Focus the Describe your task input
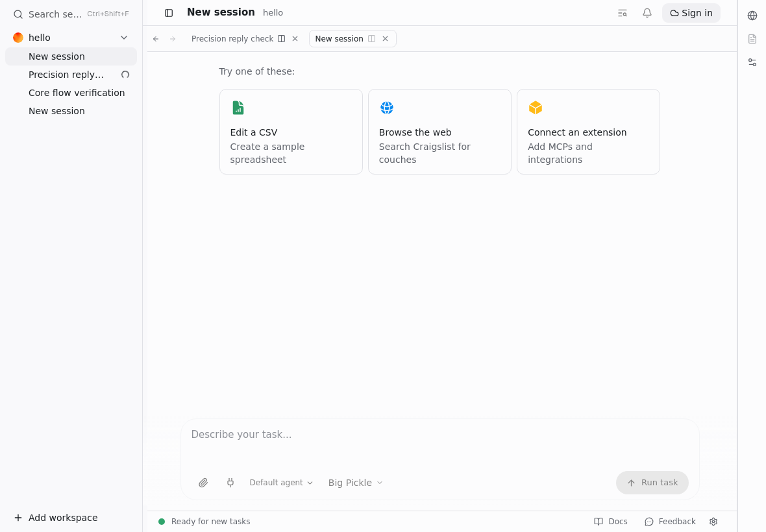Viewport: 766px width, 532px height. (439, 435)
